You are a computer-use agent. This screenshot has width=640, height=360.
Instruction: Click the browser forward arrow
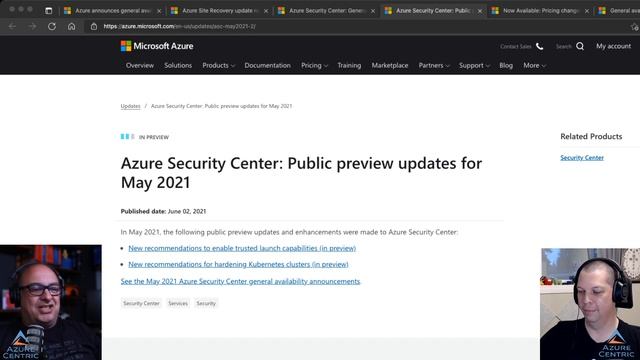32,26
